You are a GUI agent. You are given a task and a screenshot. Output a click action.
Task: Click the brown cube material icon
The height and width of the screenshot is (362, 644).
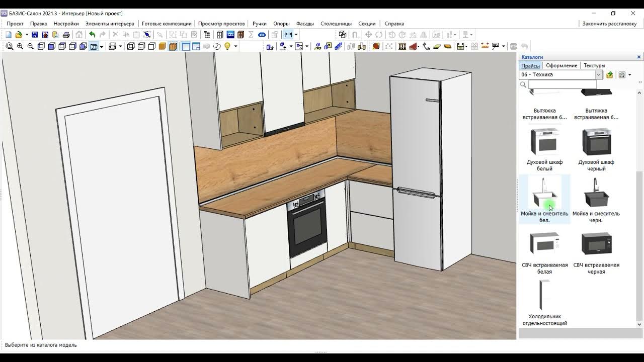coord(376,46)
